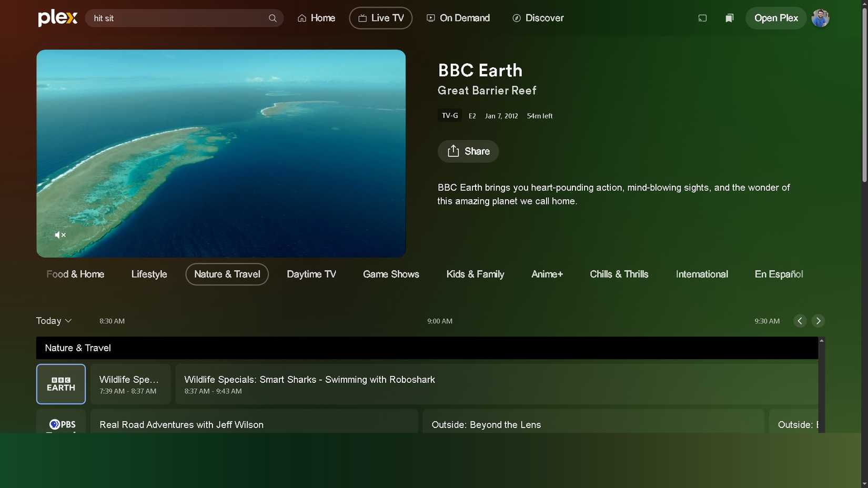Screen dimensions: 868x488
Task: Switch to the Game Shows category
Action: [x=391, y=274]
